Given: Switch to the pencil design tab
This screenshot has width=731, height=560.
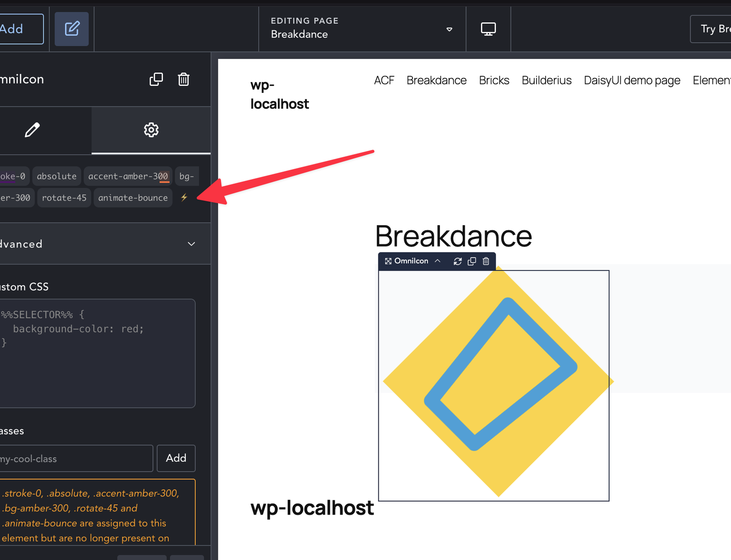Looking at the screenshot, I should click(32, 130).
